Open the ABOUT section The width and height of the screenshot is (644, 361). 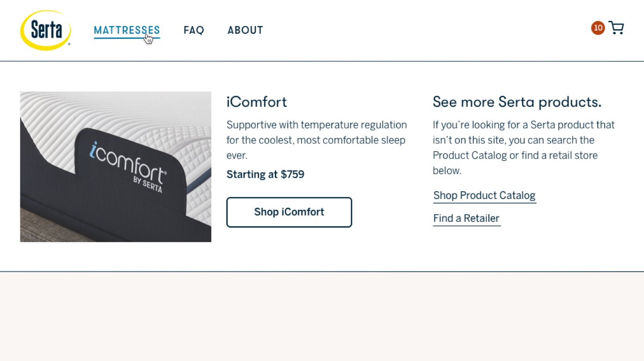pyautogui.click(x=245, y=30)
